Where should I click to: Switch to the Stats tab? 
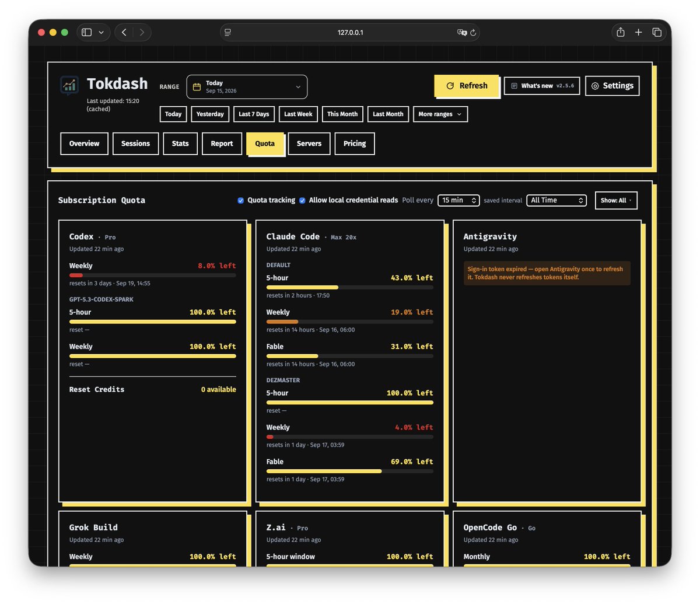click(x=180, y=144)
